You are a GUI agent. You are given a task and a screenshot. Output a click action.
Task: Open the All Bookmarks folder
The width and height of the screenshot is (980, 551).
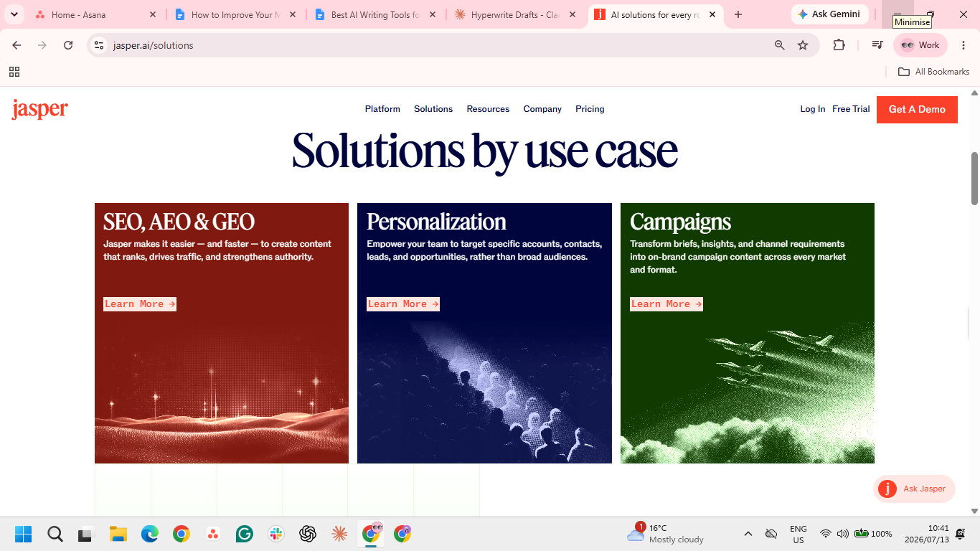(x=934, y=72)
